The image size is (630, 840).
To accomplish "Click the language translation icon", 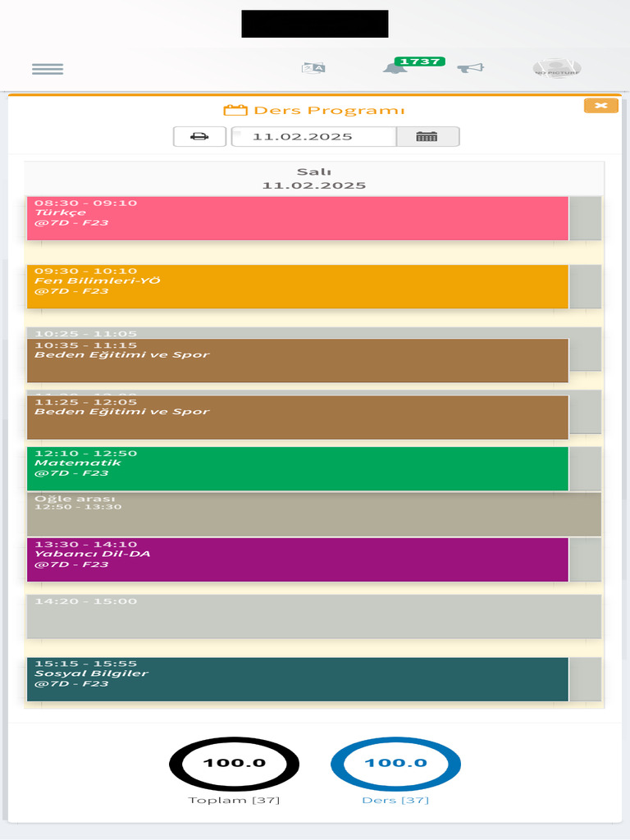I will [x=313, y=68].
